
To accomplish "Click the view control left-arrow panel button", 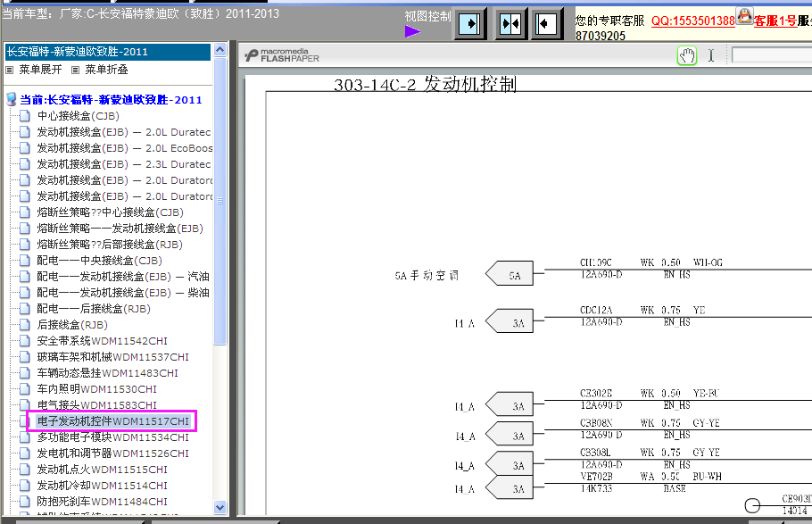I will click(x=546, y=23).
